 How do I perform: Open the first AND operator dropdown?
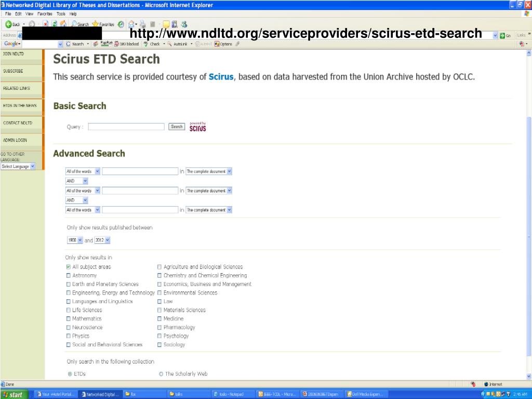(x=77, y=181)
